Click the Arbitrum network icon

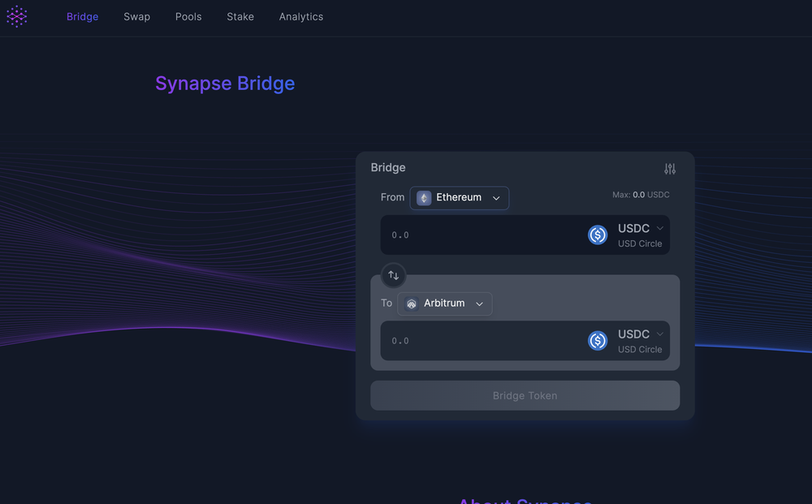point(412,304)
